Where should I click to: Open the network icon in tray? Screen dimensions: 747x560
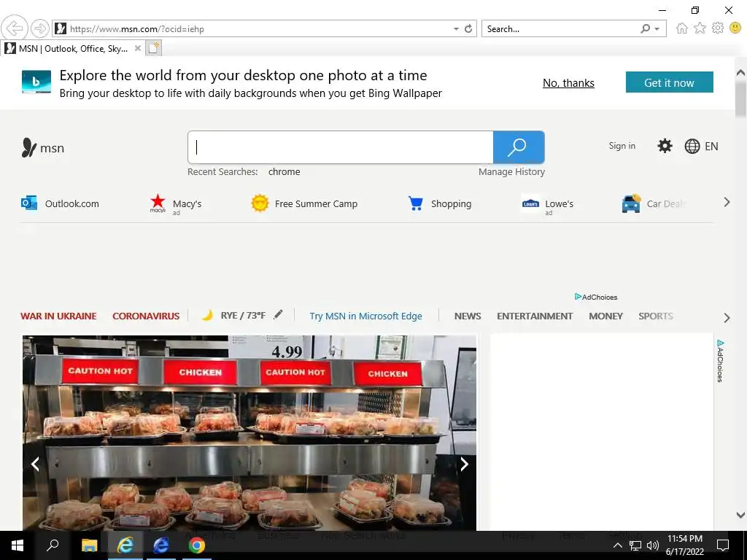[x=635, y=545]
